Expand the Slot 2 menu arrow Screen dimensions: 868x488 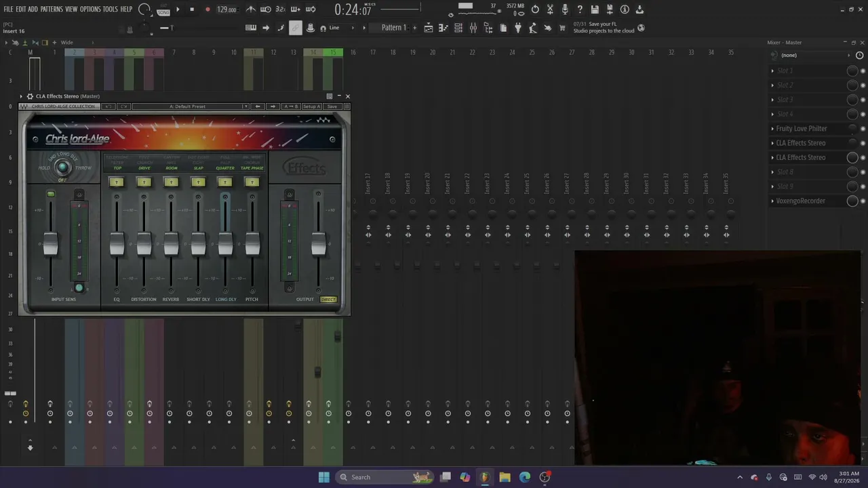[x=772, y=85]
